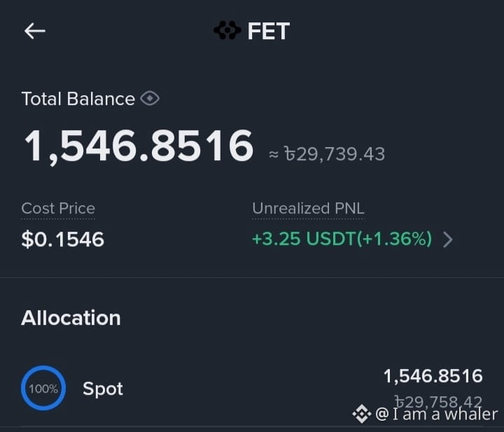Open the Spot allocation row
504x432 pixels.
pos(252,389)
